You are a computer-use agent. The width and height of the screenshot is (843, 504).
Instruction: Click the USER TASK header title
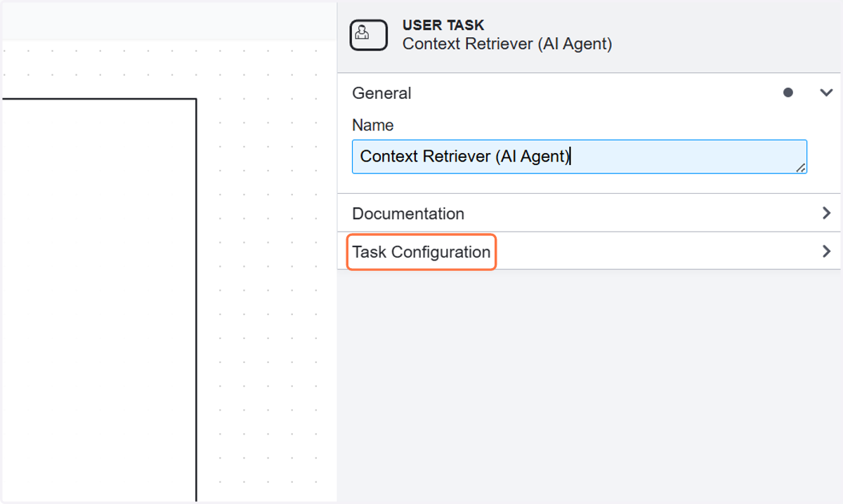[443, 25]
